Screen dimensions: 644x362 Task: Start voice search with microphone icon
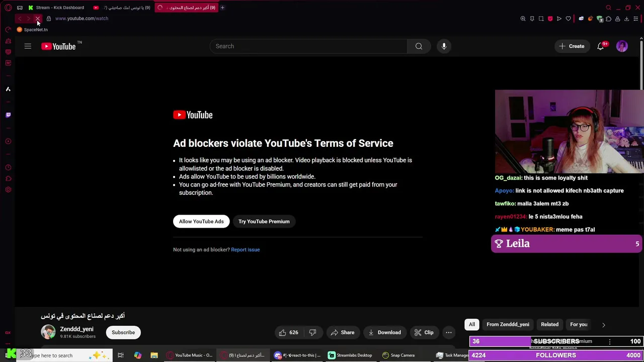(444, 46)
